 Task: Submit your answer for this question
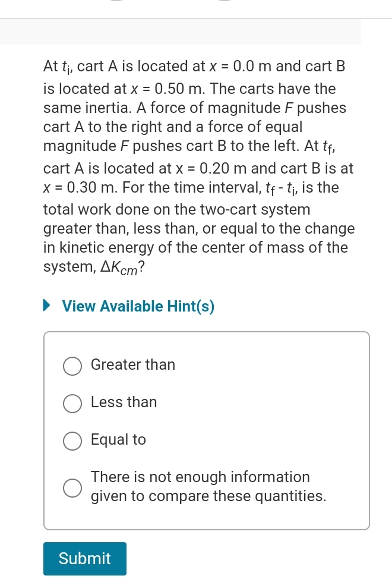[84, 558]
